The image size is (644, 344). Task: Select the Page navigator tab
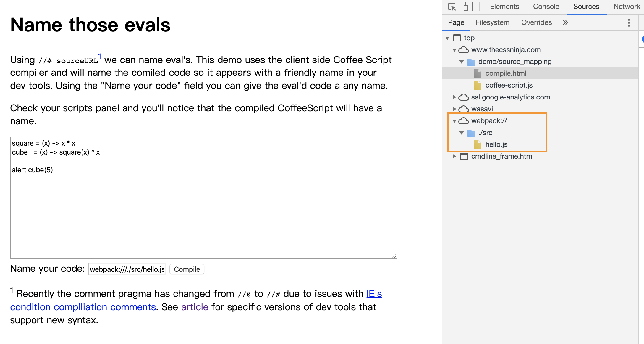456,22
